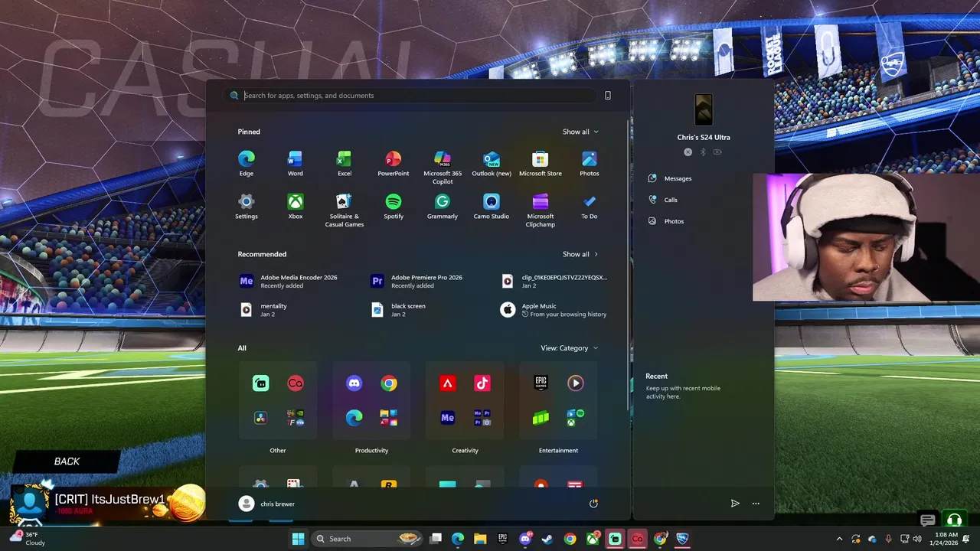Open Microsoft 365 Copilot
Viewport: 980px width, 551px height.
[x=443, y=167]
